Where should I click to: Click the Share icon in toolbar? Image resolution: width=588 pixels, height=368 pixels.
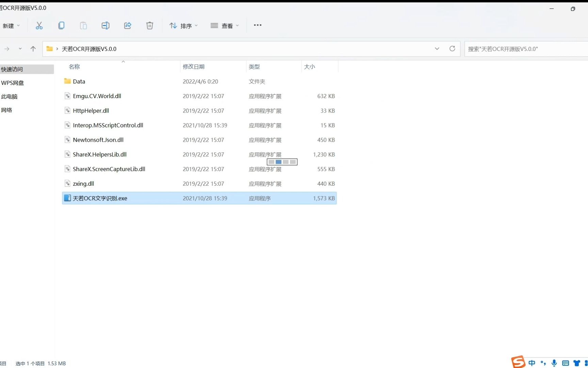point(128,26)
